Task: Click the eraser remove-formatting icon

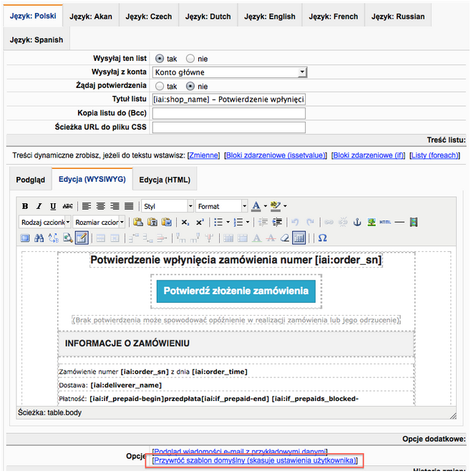Action: [x=285, y=238]
